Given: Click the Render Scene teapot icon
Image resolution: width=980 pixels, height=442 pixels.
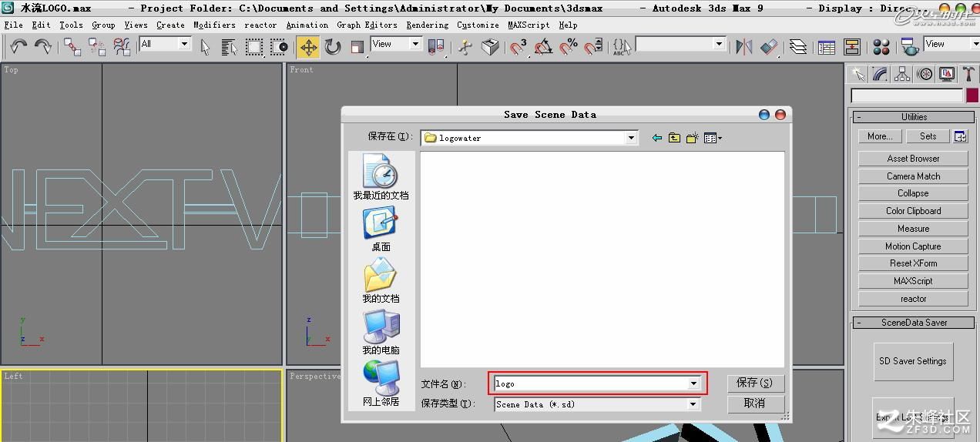Looking at the screenshot, I should (909, 47).
